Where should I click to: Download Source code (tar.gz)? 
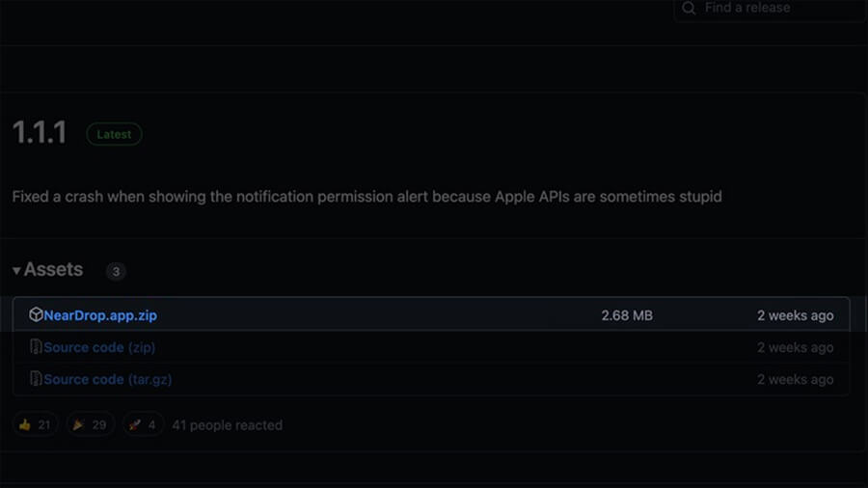pyautogui.click(x=107, y=379)
